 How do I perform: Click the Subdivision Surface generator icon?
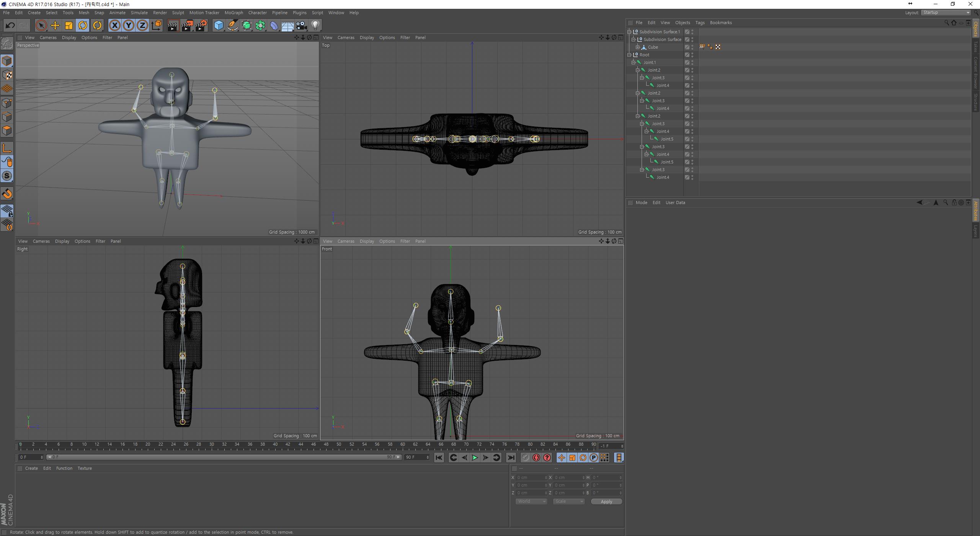click(x=247, y=26)
